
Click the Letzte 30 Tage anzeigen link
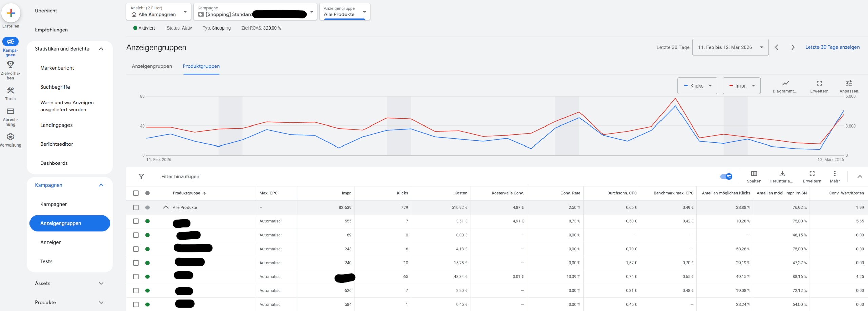click(832, 47)
